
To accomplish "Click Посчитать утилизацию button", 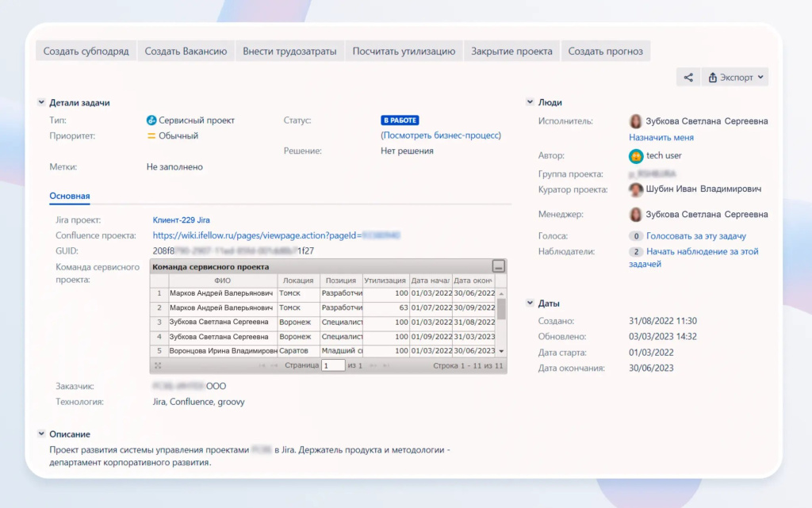I will tap(404, 52).
